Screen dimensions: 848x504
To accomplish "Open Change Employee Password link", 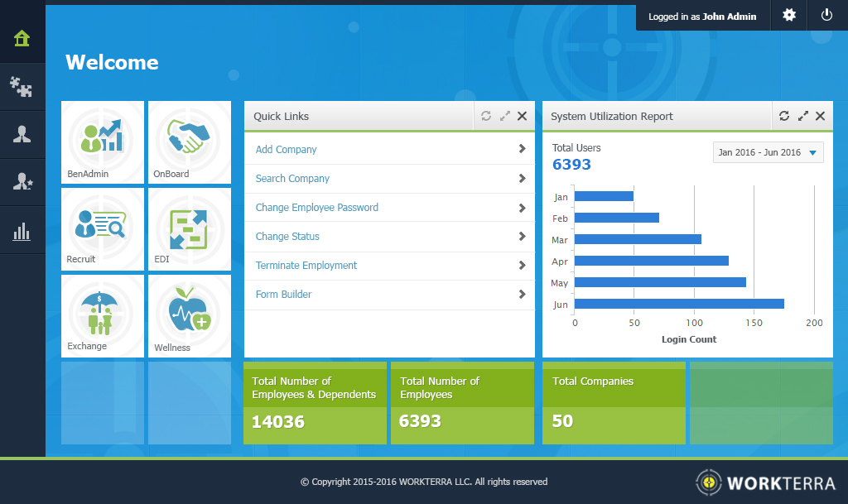I will tap(316, 208).
